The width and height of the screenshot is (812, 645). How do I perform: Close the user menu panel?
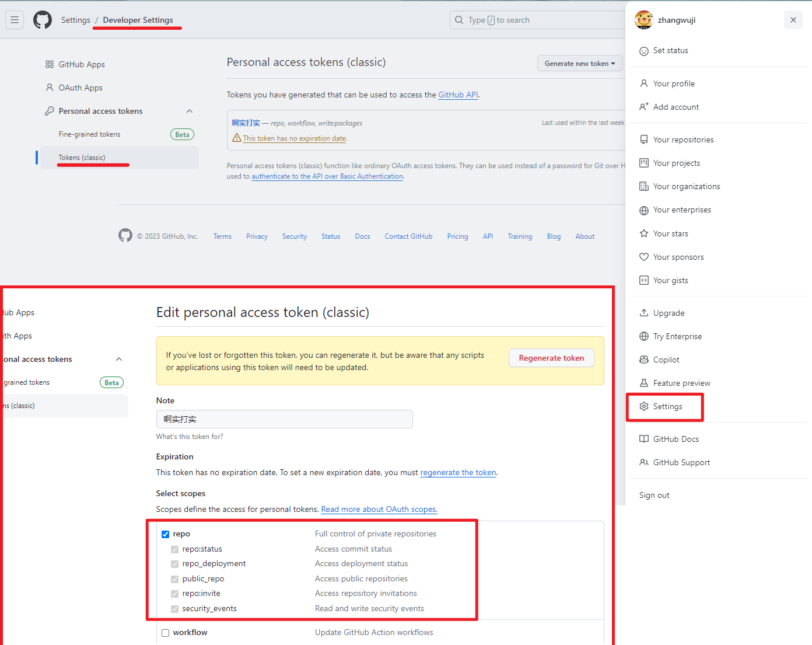[x=793, y=20]
